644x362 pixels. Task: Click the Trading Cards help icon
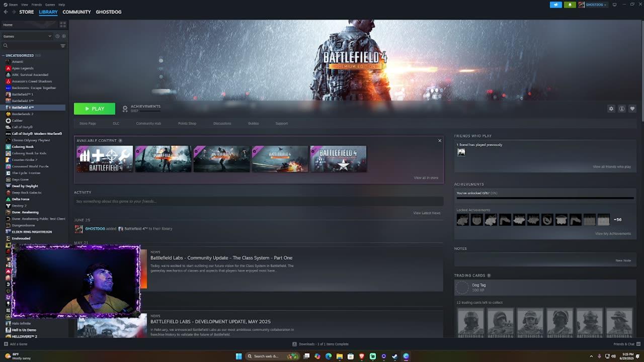(489, 276)
